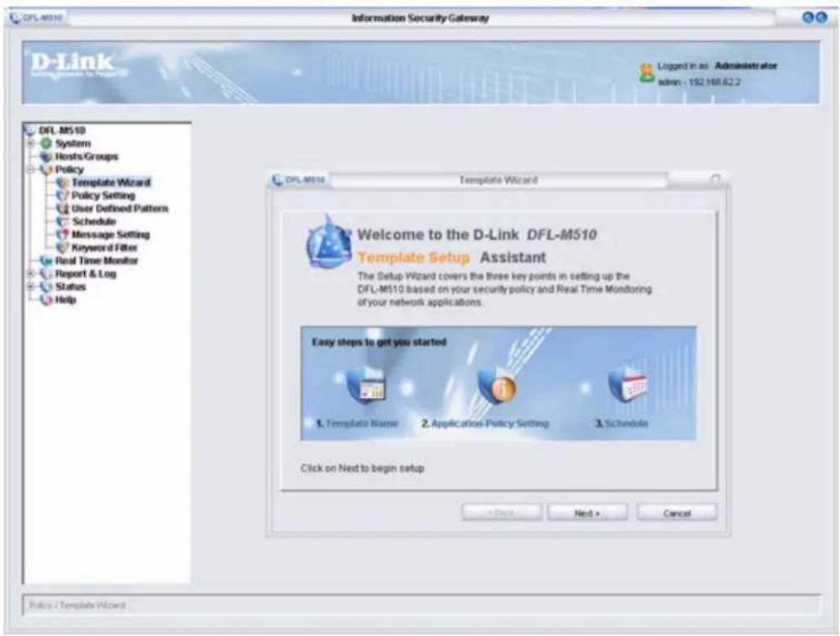Image resolution: width=840 pixels, height=636 pixels.
Task: Click the System globe icon in tree
Action: coord(46,144)
